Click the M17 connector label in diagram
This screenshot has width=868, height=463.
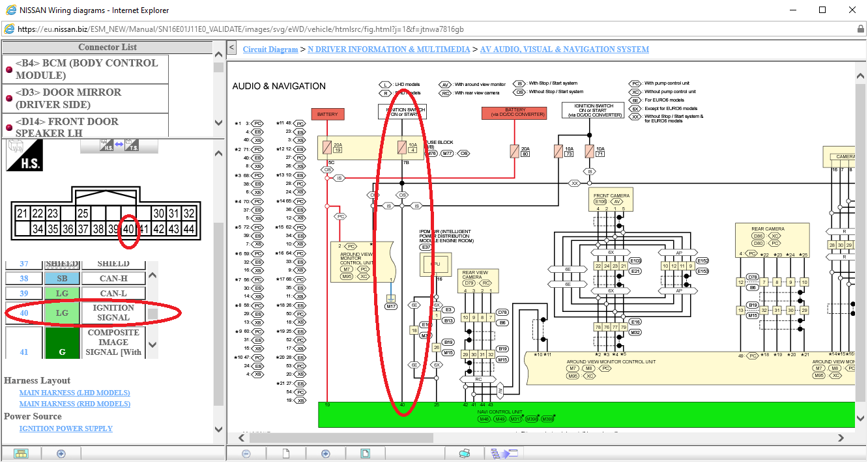tap(391, 306)
